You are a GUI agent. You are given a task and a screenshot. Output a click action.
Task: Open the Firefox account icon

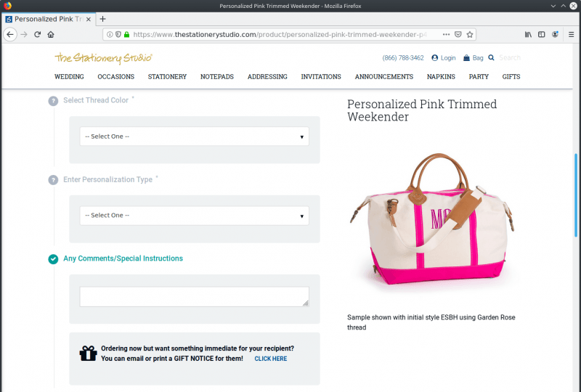click(x=555, y=34)
